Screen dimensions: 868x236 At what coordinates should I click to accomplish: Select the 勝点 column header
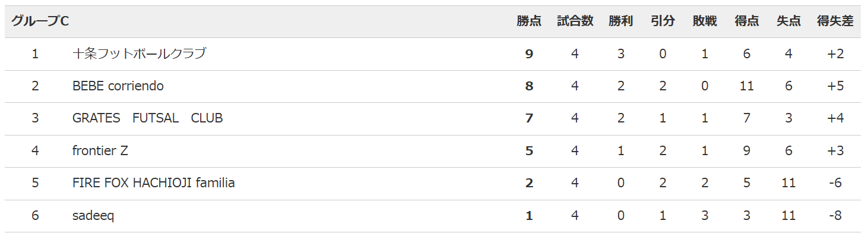pos(529,21)
